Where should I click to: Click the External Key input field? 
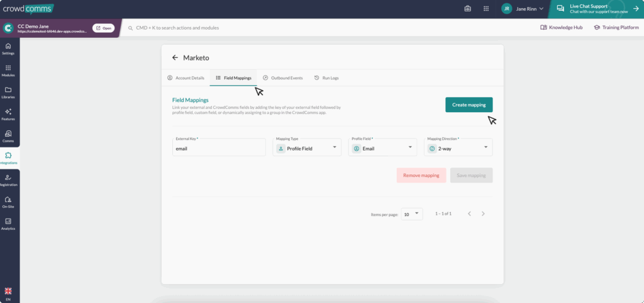219,149
